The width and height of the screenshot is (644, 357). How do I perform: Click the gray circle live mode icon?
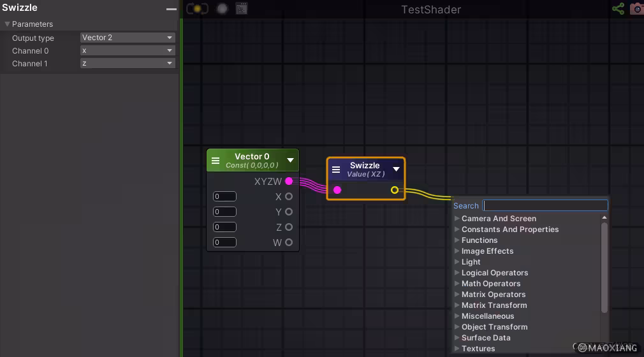[x=222, y=9]
